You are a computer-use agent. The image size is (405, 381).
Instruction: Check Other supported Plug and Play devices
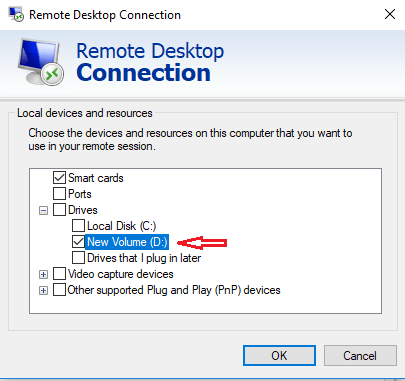[59, 290]
